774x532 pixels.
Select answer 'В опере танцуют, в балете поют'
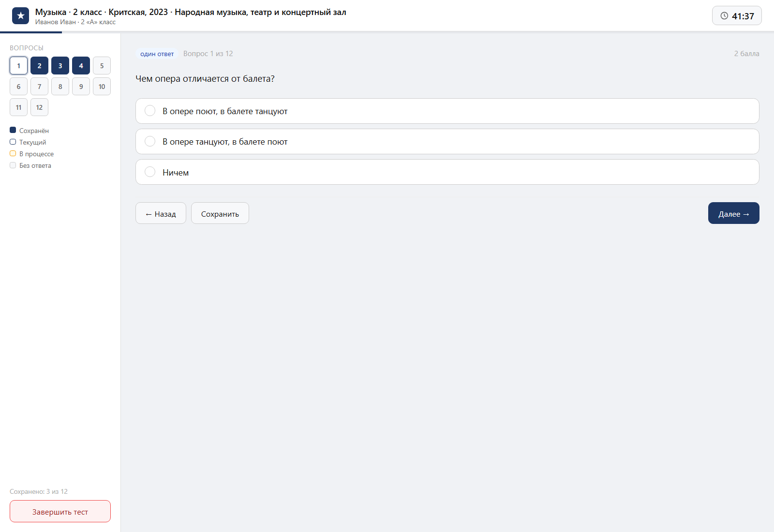click(x=447, y=142)
